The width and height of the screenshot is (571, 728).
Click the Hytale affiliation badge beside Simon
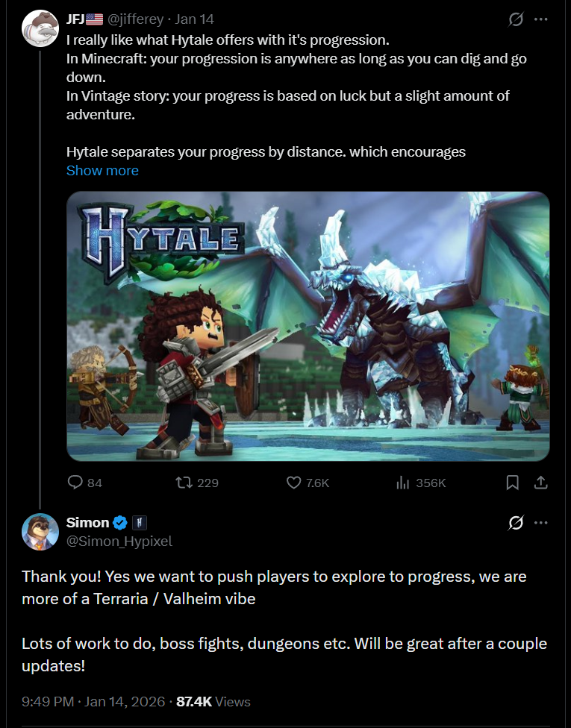click(140, 523)
